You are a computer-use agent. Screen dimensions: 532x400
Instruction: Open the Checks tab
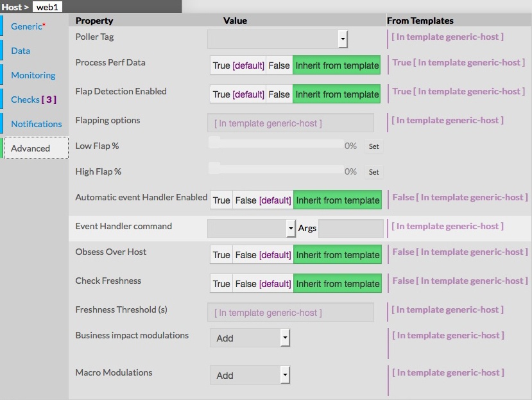[33, 100]
